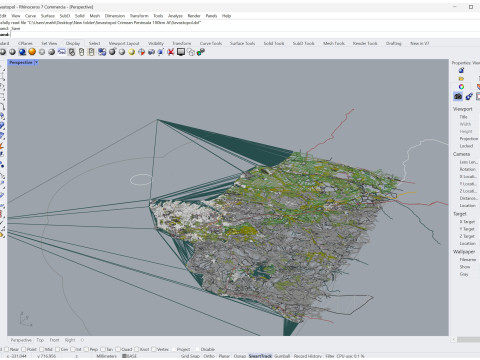Viewport: 480px width, 360px height.
Task: Toggle Gumball in status bar
Action: tap(282, 356)
